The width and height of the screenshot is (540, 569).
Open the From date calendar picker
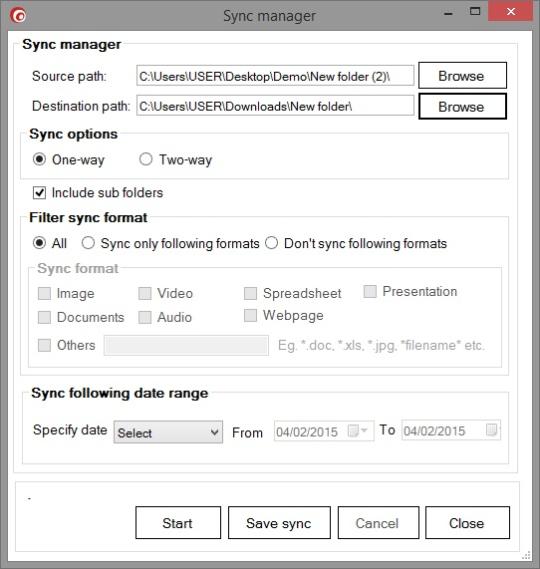(358, 431)
